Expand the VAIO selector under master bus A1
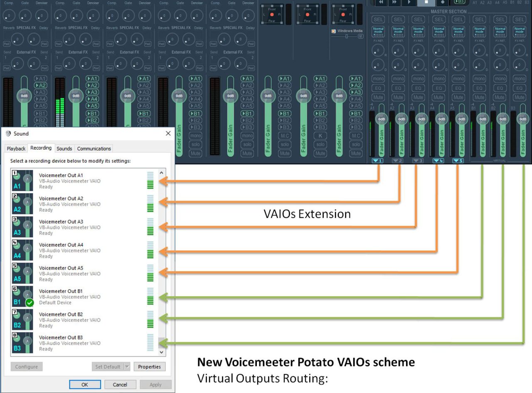Viewport: 532px width, 393px height. pos(378,160)
